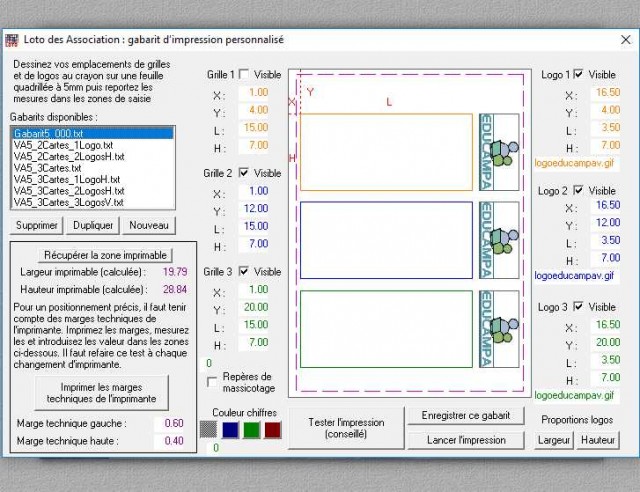Select VA5_2Cartes_1Logo.txt template
The width and height of the screenshot is (640, 492).
64,146
